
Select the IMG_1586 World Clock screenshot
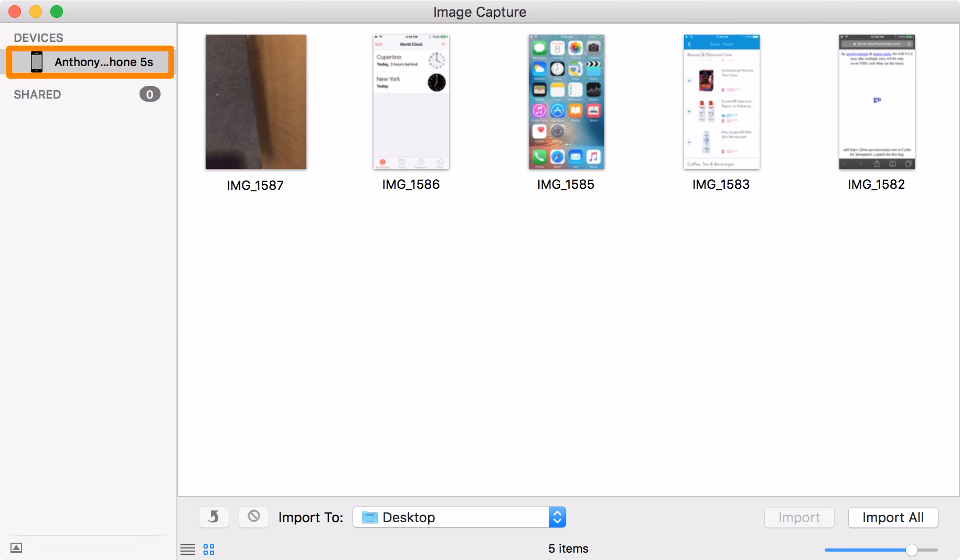pyautogui.click(x=411, y=102)
